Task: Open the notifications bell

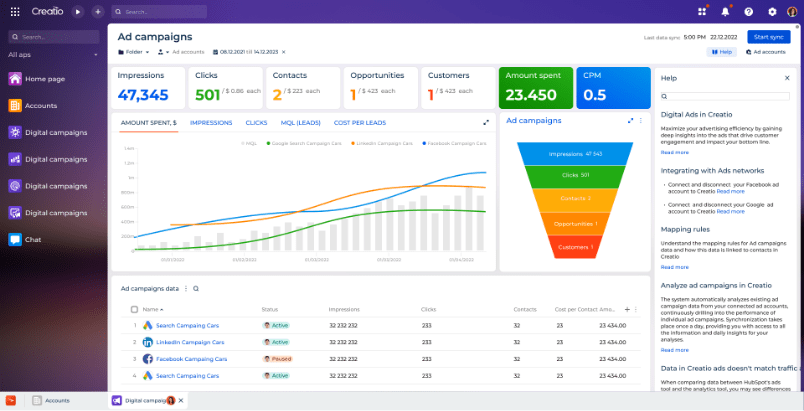Action: click(725, 12)
